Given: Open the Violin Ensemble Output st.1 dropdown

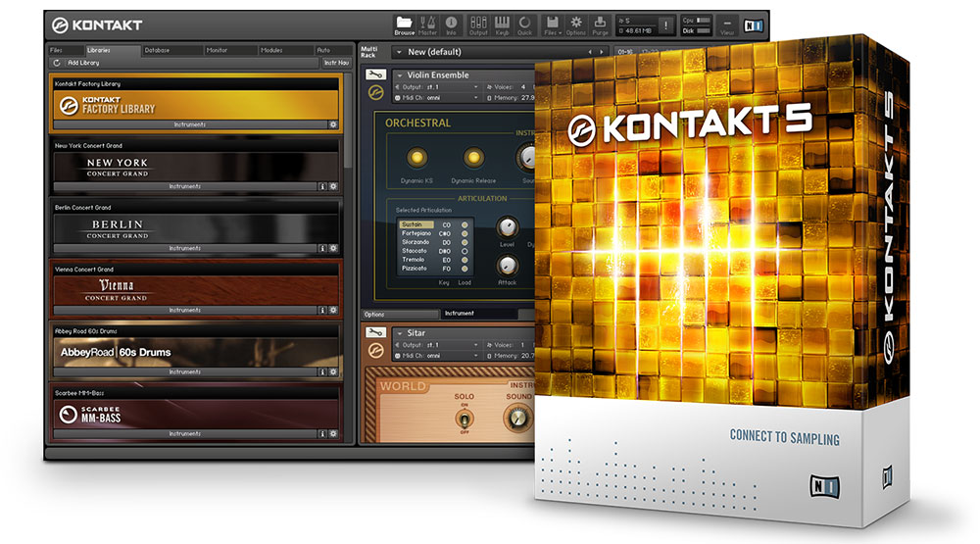Looking at the screenshot, I should (x=438, y=87).
